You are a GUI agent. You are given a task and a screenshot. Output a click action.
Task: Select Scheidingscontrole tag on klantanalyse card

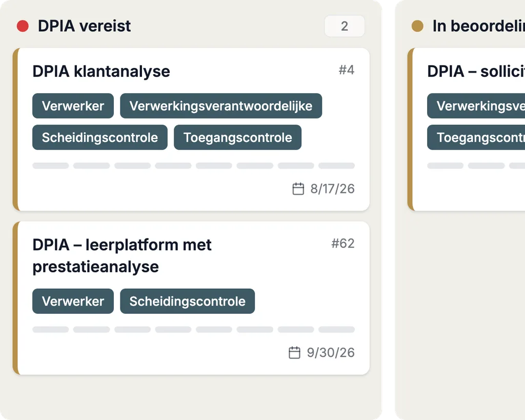pos(100,137)
